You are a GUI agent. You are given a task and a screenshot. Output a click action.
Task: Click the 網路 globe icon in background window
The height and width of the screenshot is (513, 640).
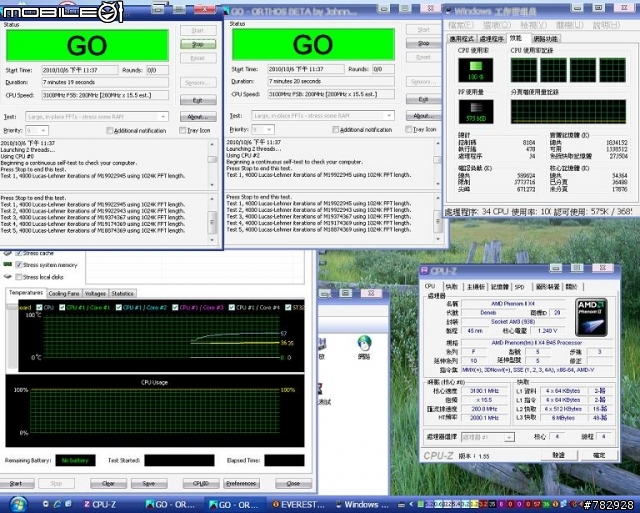pyautogui.click(x=364, y=343)
